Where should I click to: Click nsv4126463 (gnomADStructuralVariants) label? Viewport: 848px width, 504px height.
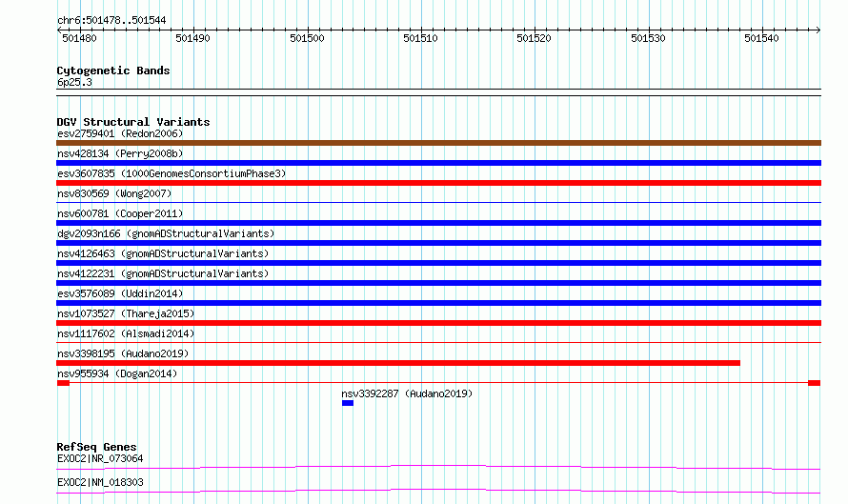coord(163,253)
